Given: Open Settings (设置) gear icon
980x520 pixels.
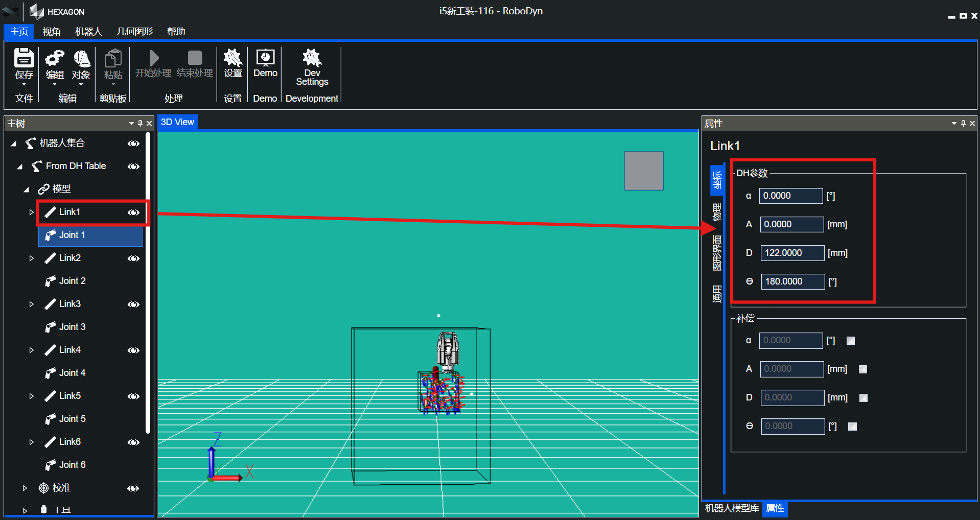Looking at the screenshot, I should (232, 62).
